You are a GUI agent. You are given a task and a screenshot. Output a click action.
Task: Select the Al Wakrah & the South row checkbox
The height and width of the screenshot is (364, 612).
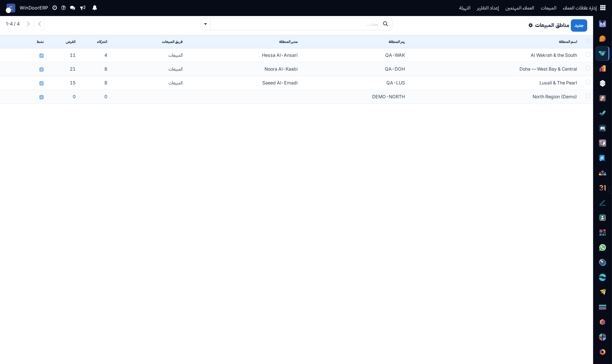point(588,54)
